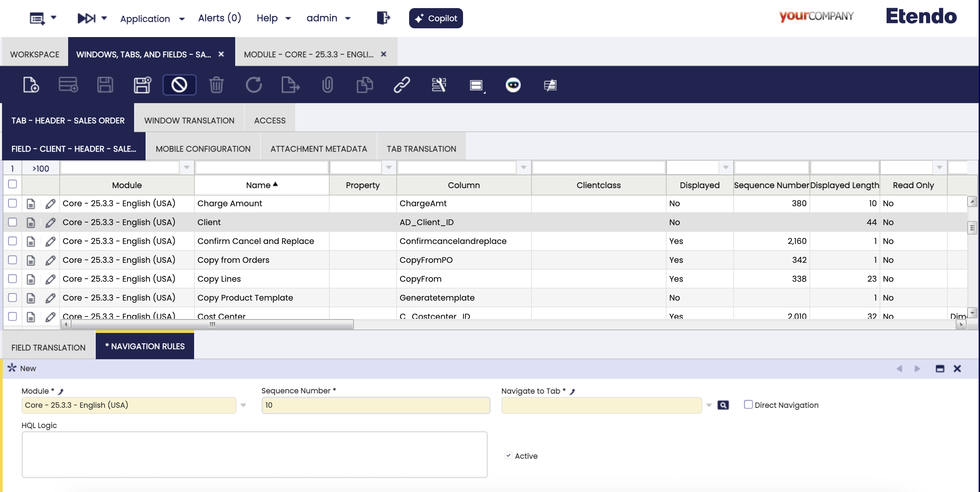Screen dimensions: 980x492
Task: Expand the Navigate to Tab dropdown arrow
Action: pos(709,405)
